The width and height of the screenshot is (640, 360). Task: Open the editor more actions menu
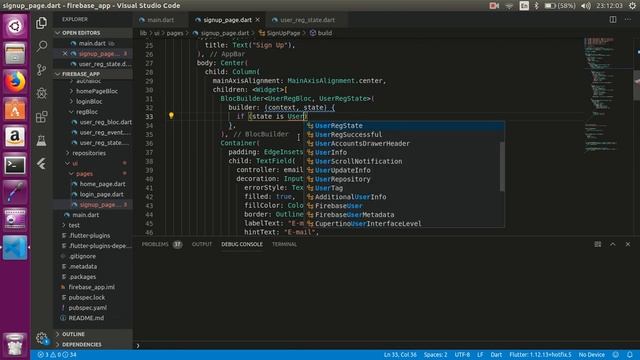pos(628,20)
